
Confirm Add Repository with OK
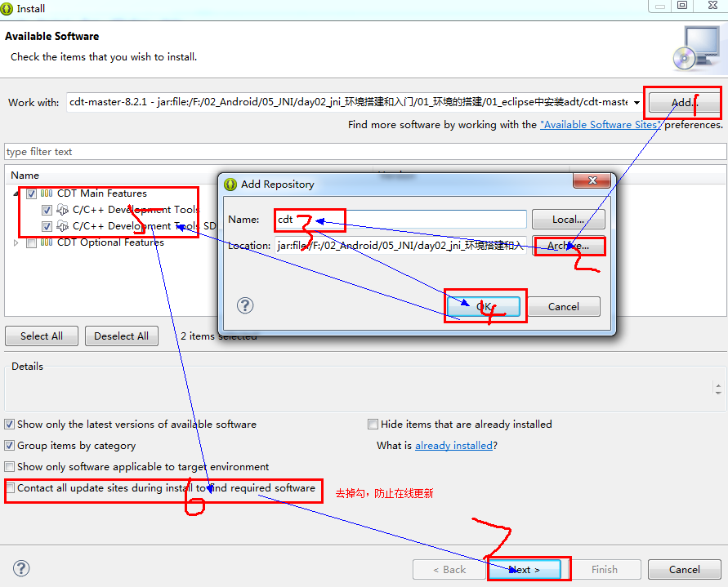484,306
